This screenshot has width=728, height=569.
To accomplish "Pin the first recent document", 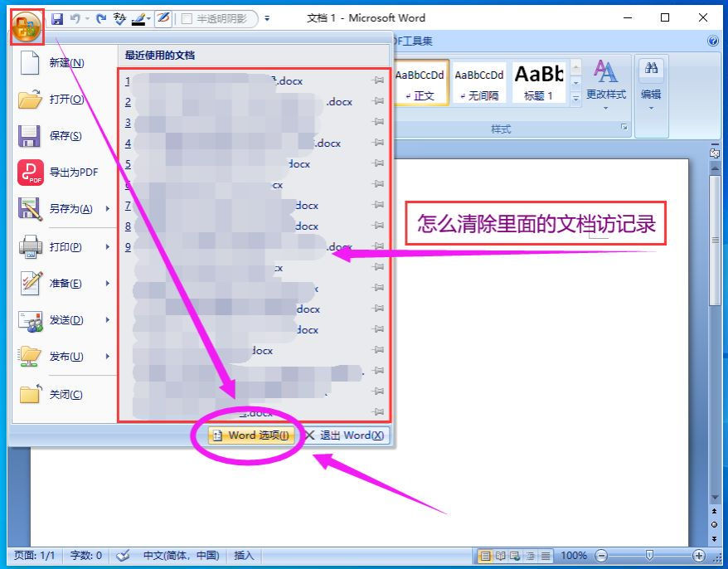I will coord(378,81).
